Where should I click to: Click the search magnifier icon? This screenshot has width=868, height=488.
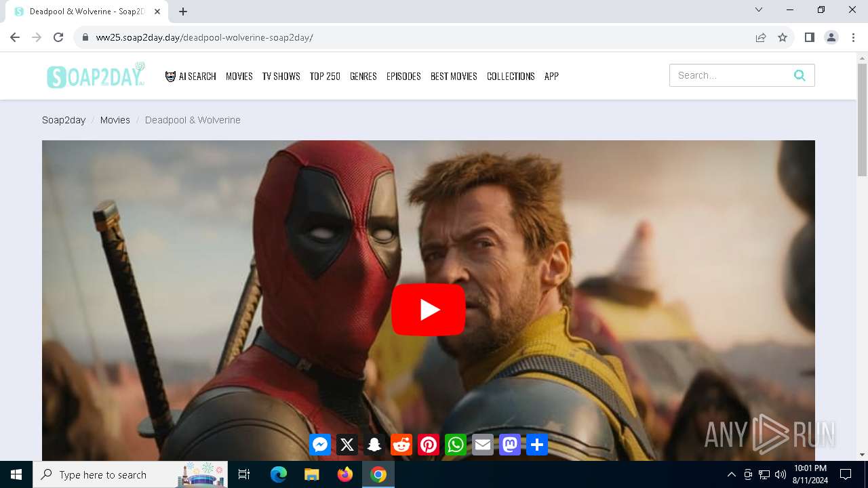point(800,75)
